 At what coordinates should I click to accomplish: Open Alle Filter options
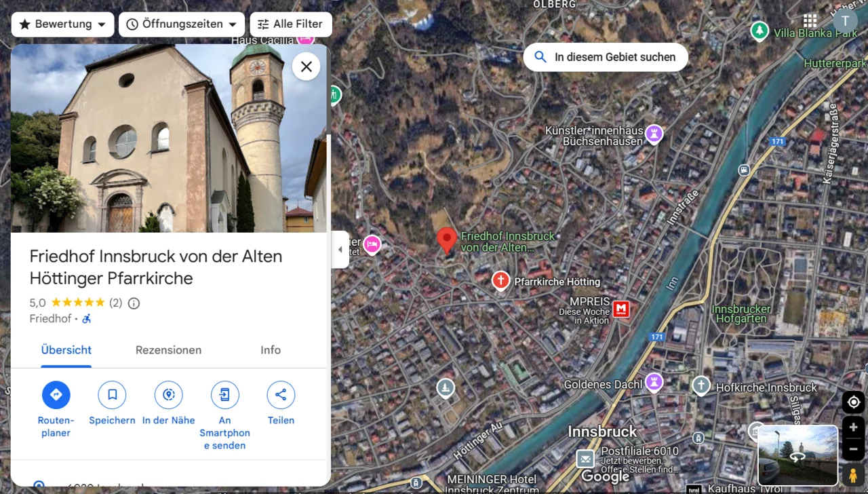[x=291, y=24]
